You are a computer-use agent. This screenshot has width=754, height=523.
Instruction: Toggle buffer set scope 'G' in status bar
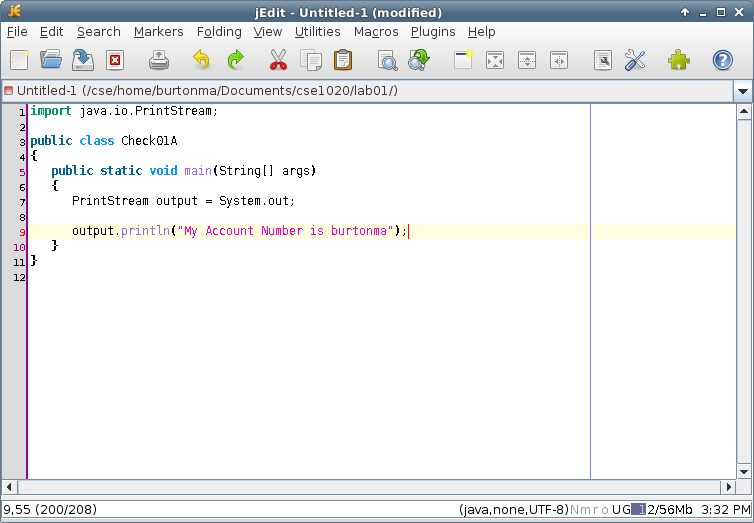[x=626, y=510]
